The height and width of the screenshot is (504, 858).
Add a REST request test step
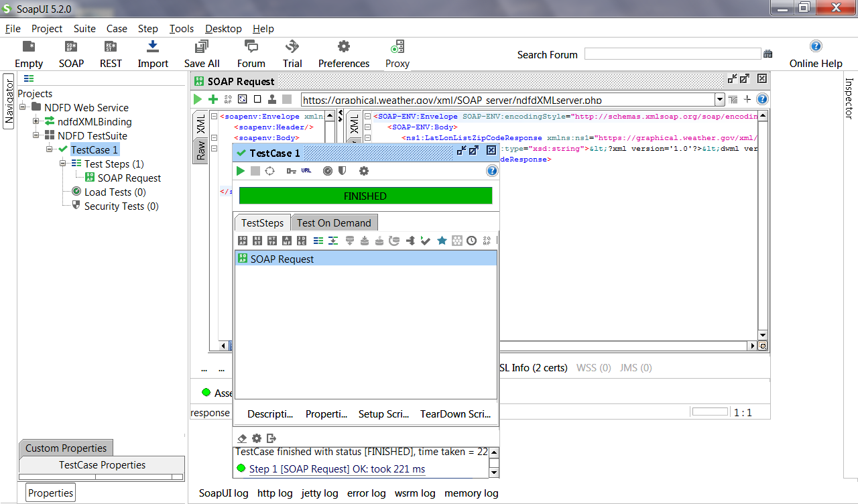pyautogui.click(x=257, y=241)
